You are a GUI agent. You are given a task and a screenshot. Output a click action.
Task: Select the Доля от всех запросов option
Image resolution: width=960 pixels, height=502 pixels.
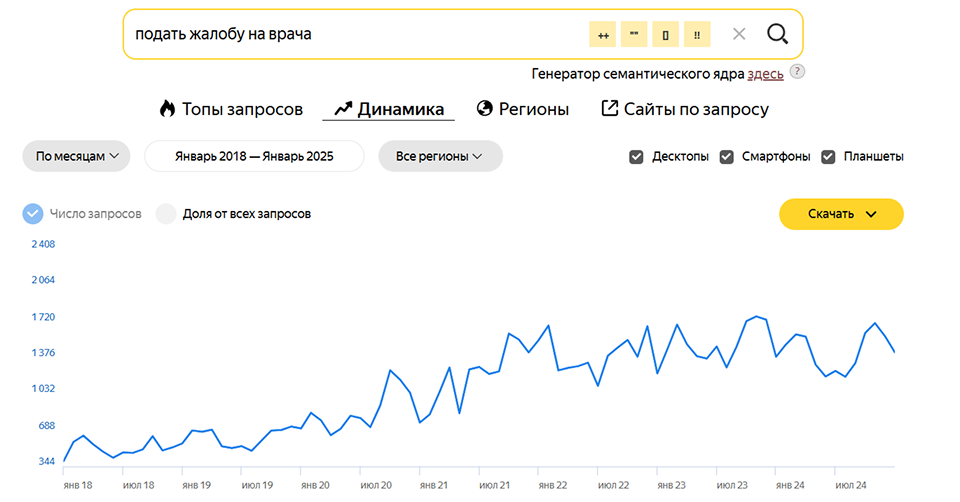[x=166, y=214]
